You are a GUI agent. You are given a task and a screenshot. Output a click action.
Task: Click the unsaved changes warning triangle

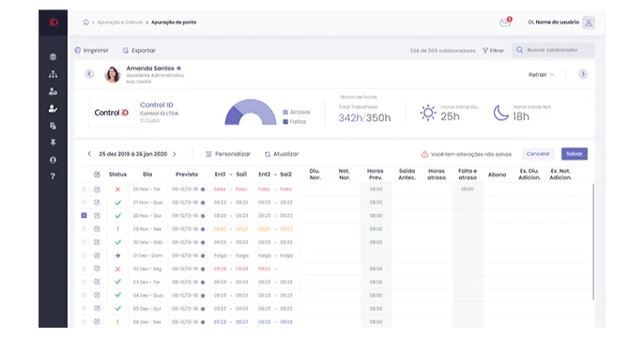(x=424, y=154)
